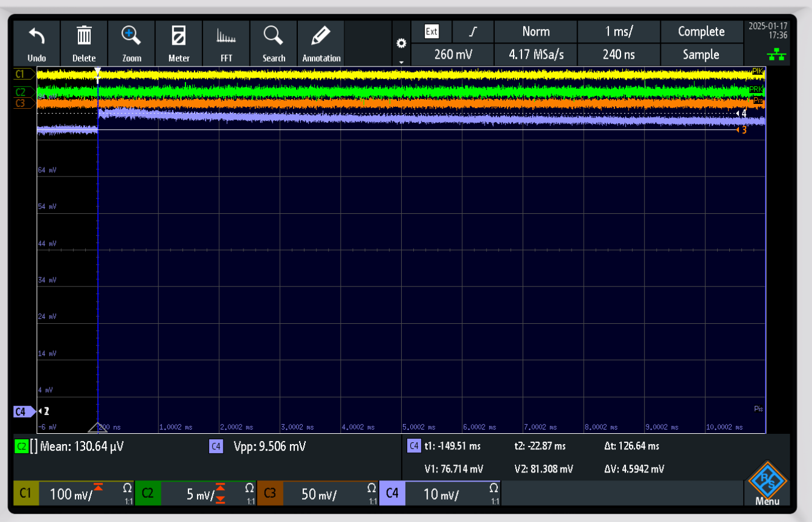
Task: Toggle channel C1 at 100 mV/div
Action: [74, 494]
